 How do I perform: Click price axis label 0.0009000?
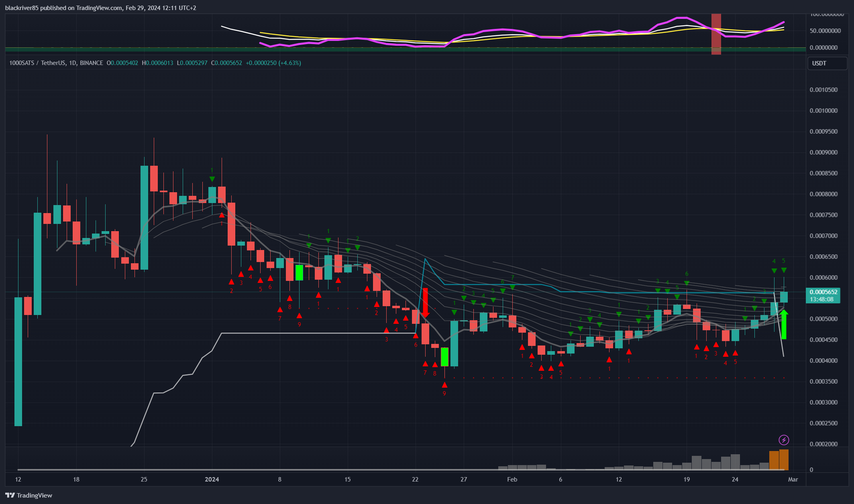[824, 152]
